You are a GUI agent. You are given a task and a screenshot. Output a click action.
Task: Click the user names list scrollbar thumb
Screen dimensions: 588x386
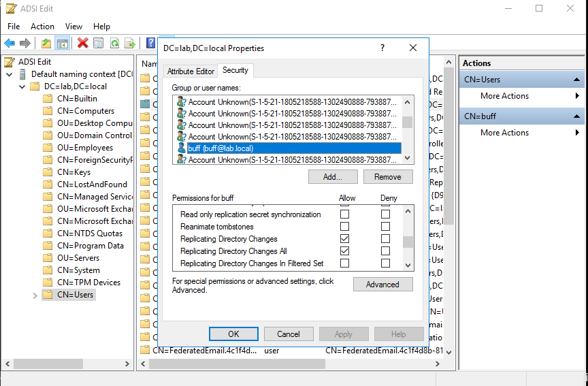[x=407, y=122]
